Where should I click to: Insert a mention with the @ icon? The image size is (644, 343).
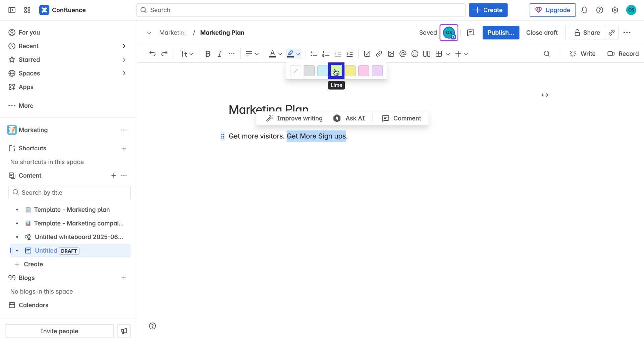(x=403, y=53)
